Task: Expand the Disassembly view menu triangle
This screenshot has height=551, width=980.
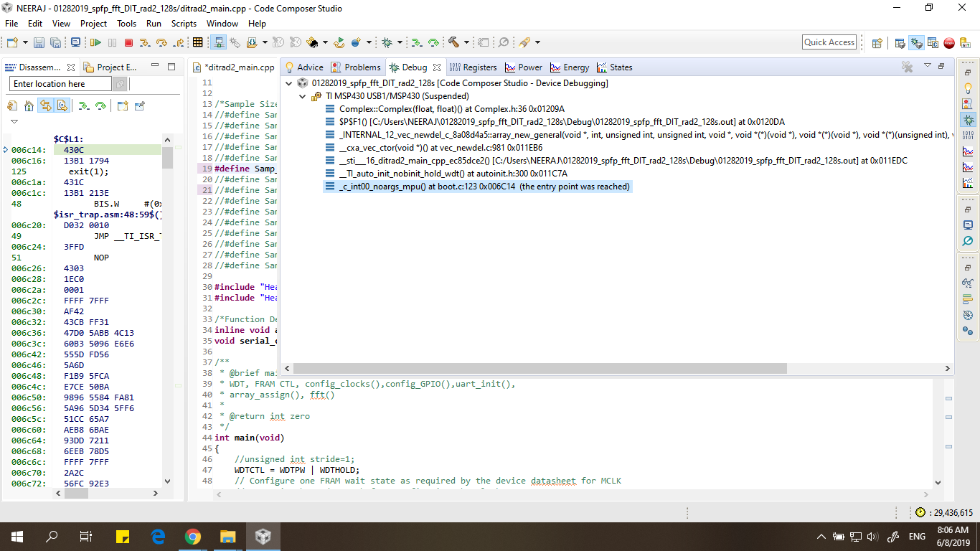Action: tap(14, 121)
